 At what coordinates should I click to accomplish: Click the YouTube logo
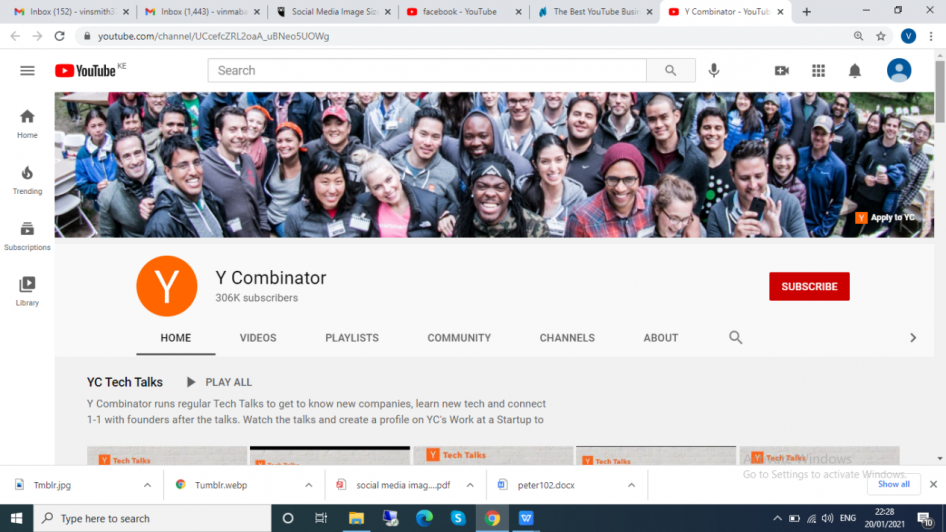86,71
